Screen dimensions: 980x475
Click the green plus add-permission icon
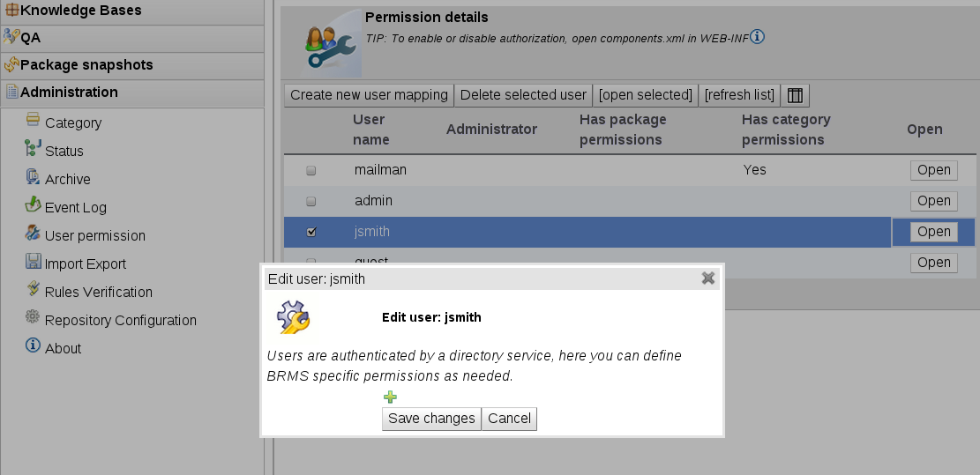[390, 397]
